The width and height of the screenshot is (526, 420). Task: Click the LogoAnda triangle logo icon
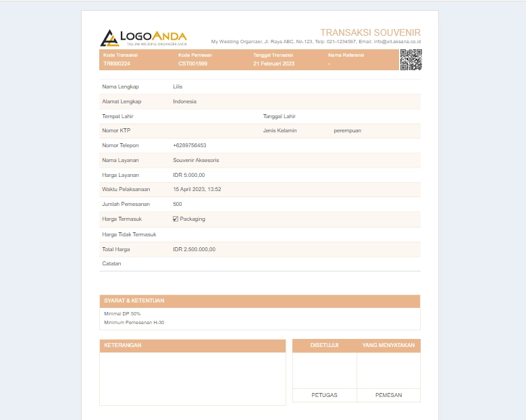coord(108,38)
